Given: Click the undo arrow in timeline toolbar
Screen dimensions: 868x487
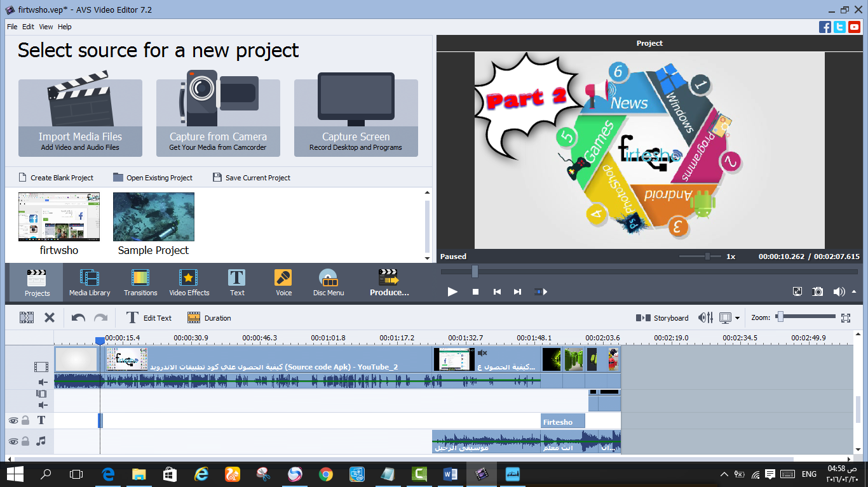Looking at the screenshot, I should [x=78, y=318].
